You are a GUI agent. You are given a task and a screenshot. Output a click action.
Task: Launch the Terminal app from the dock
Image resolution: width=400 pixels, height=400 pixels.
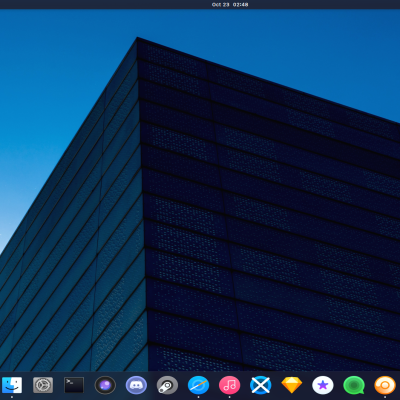(74, 385)
